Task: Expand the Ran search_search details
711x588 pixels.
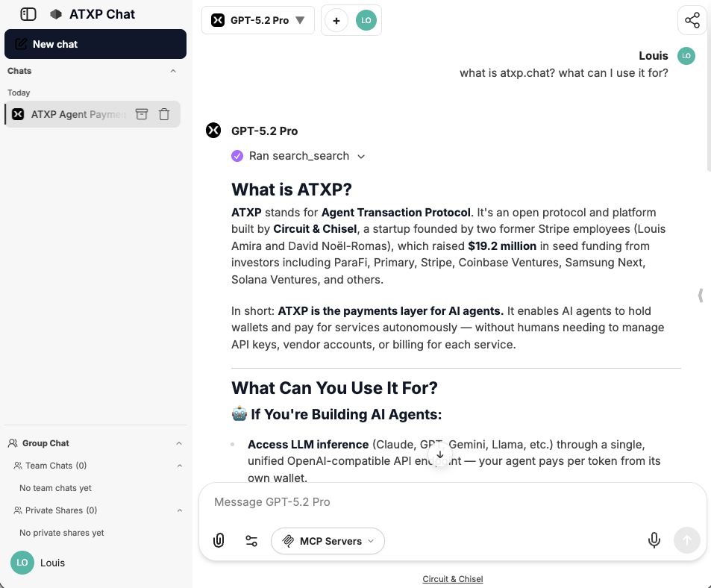Action: [x=361, y=156]
